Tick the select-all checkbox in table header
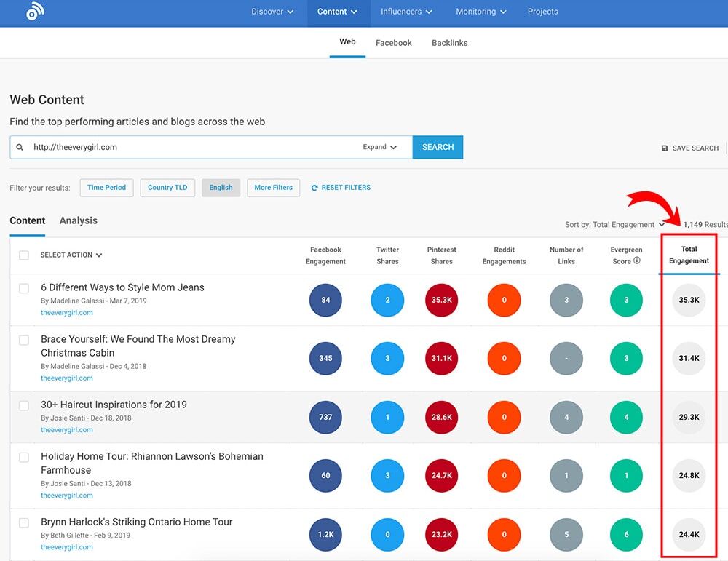This screenshot has width=728, height=561. click(24, 255)
